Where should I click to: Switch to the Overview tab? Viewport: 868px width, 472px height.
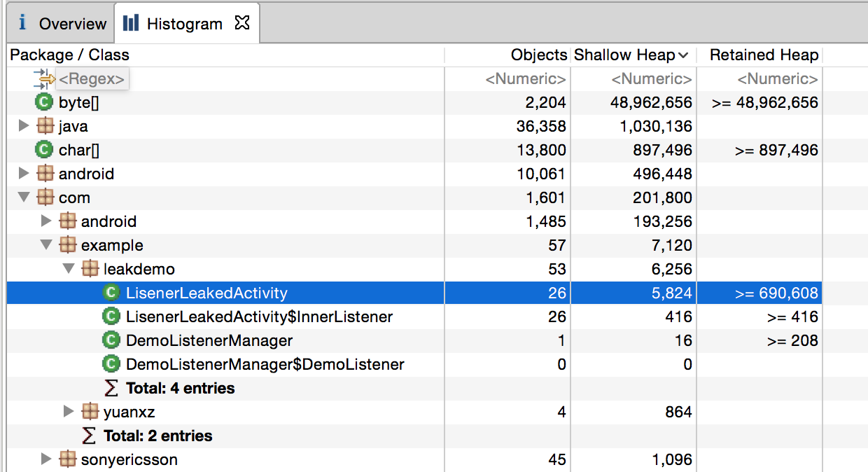62,24
